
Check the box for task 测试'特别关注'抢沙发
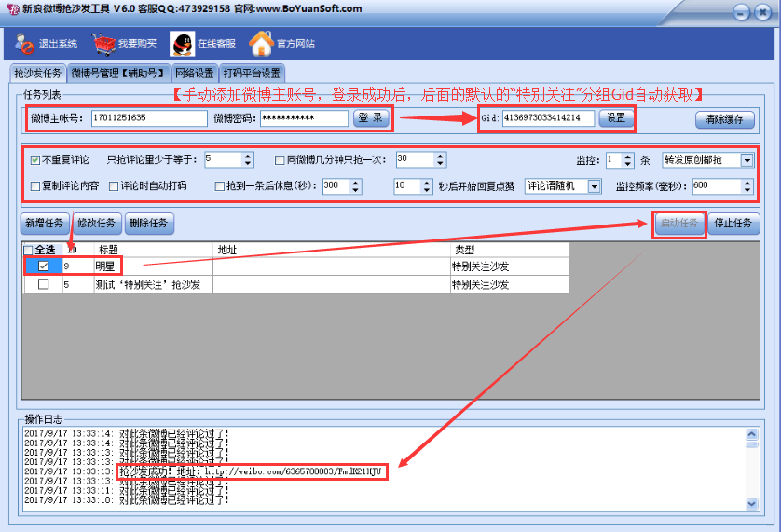pyautogui.click(x=43, y=284)
